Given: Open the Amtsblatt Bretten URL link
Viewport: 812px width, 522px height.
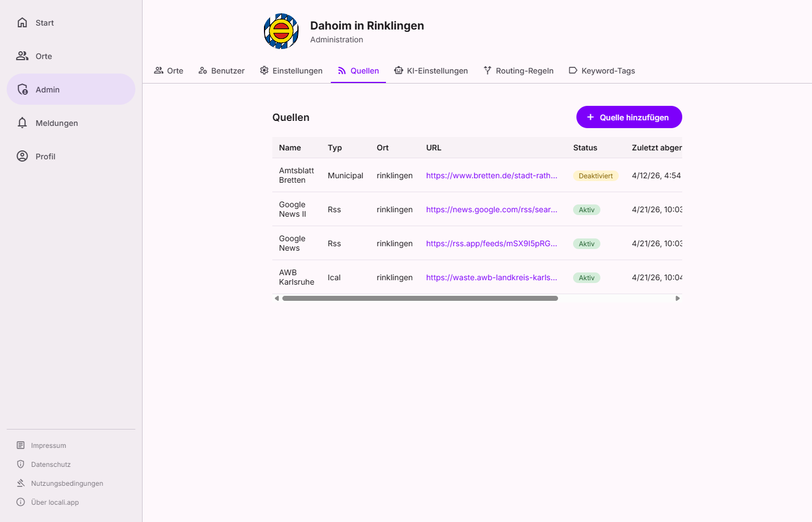Looking at the screenshot, I should point(491,175).
